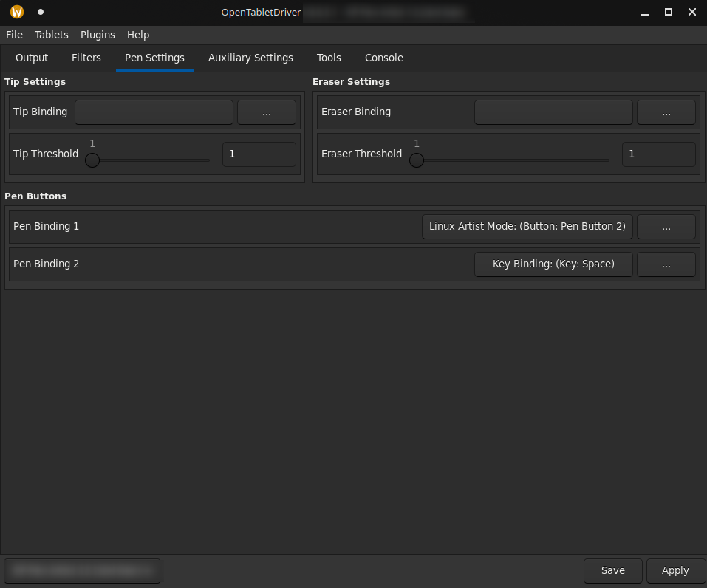Open the Tablets menu
Viewport: 707px width, 588px height.
click(52, 35)
